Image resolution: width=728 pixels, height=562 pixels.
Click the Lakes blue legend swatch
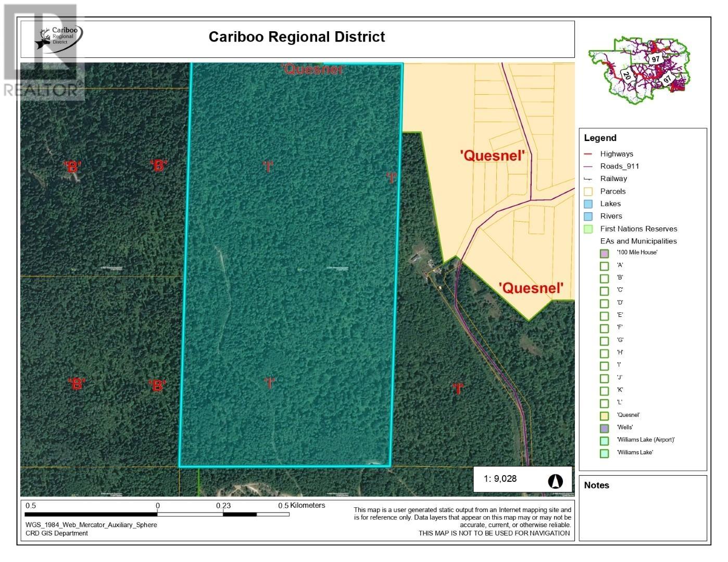tap(588, 204)
